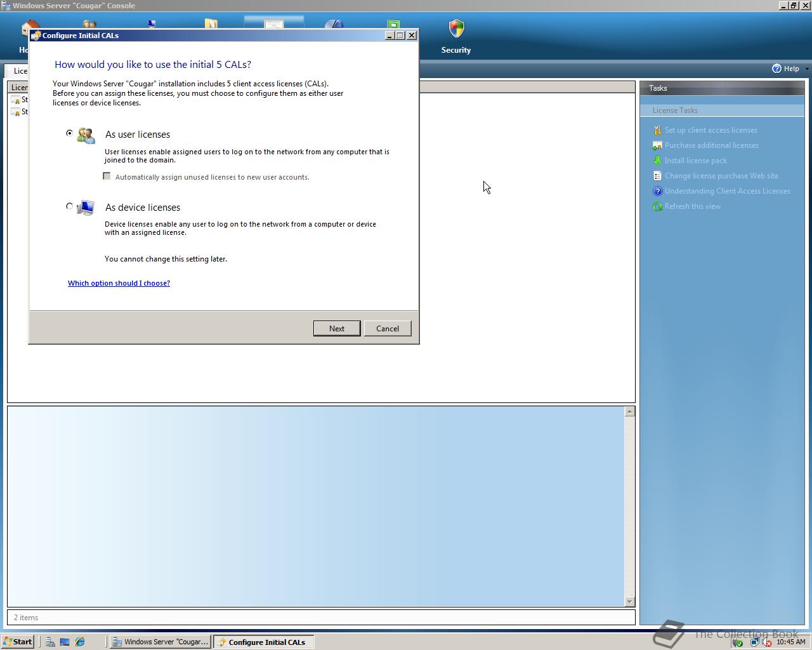812x650 pixels.
Task: Click Change license purchase Web site task
Action: (x=721, y=176)
